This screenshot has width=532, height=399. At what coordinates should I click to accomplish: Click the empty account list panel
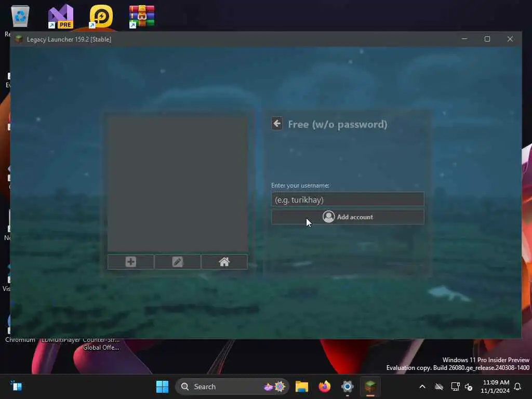click(178, 184)
